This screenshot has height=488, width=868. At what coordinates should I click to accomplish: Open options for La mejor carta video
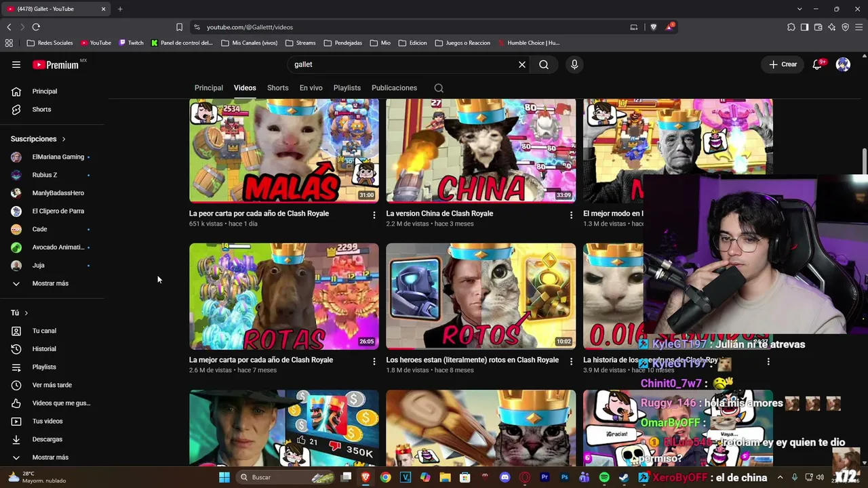click(374, 361)
